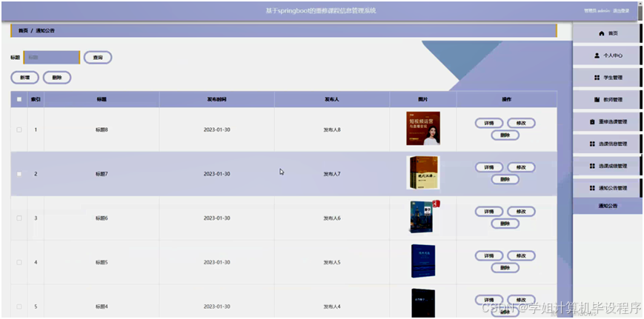Viewport: 644px width, 319px height.
Task: Click the home icon in the sidebar
Action: (x=602, y=33)
